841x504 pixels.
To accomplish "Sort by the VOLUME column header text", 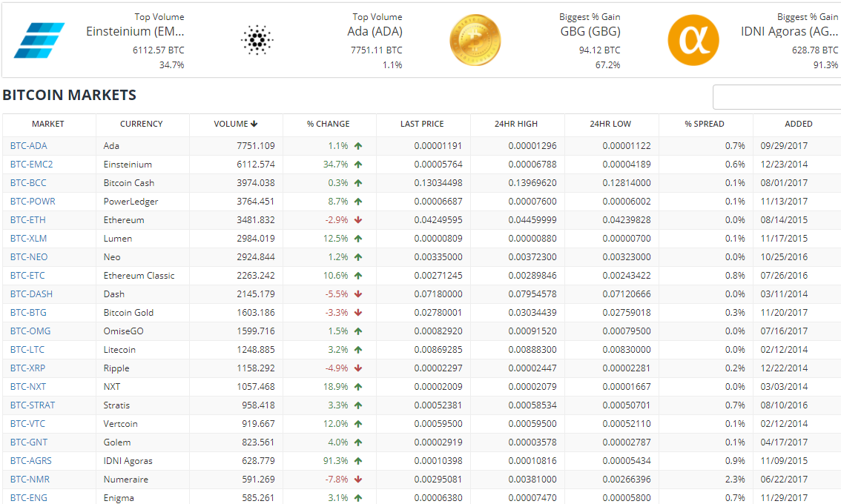I will [231, 124].
